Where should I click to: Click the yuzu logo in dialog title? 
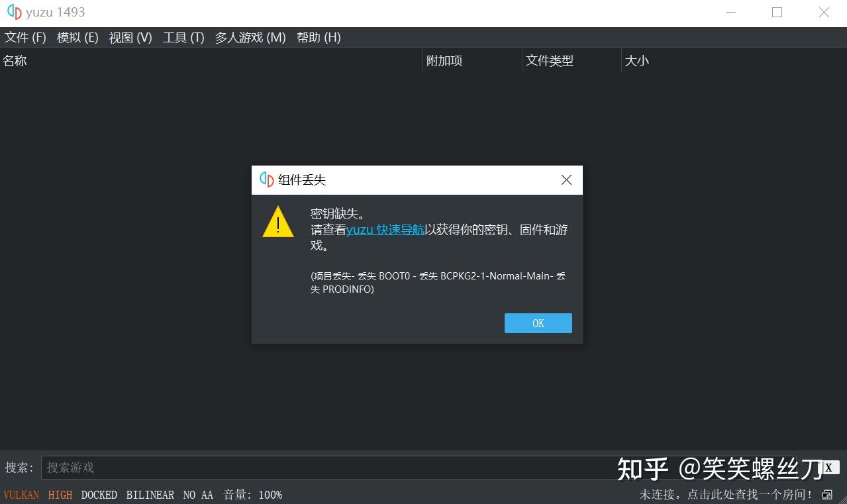tap(267, 179)
